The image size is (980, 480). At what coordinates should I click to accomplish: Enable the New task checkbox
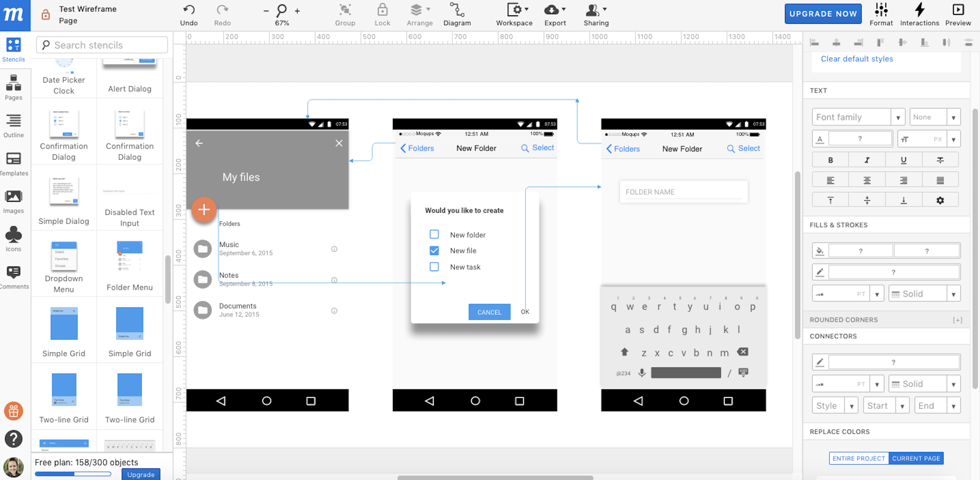434,267
